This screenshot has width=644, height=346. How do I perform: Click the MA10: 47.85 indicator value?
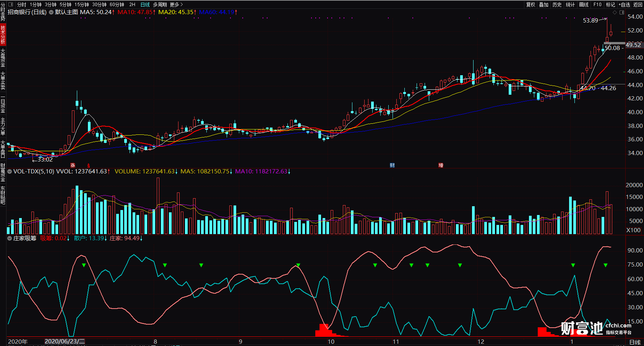(136, 12)
